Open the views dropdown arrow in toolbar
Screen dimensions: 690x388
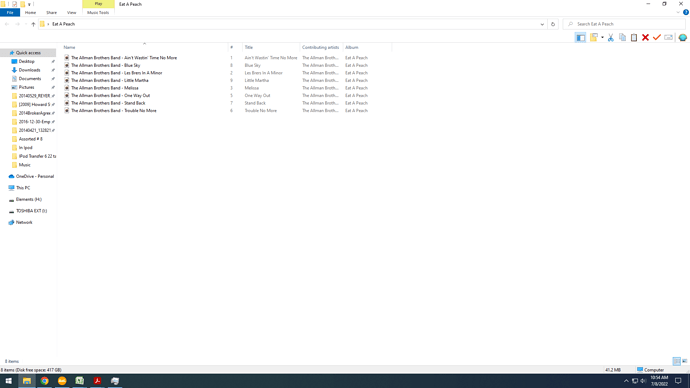pos(602,38)
